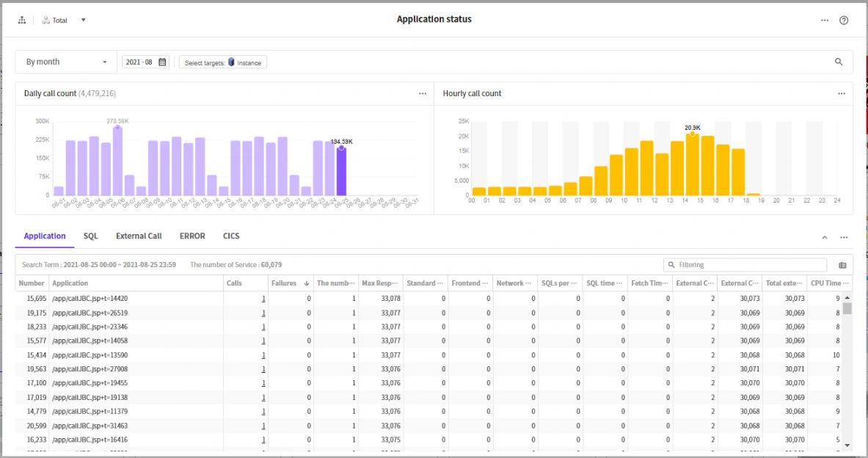Sort by the Standard column header

point(425,283)
